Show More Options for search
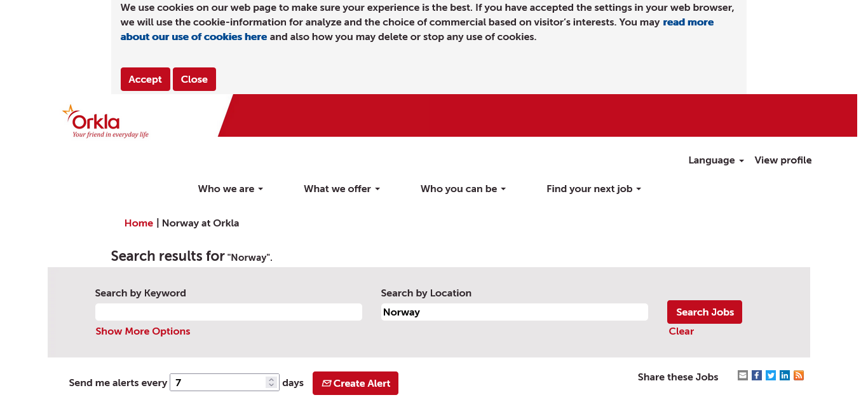 point(143,331)
